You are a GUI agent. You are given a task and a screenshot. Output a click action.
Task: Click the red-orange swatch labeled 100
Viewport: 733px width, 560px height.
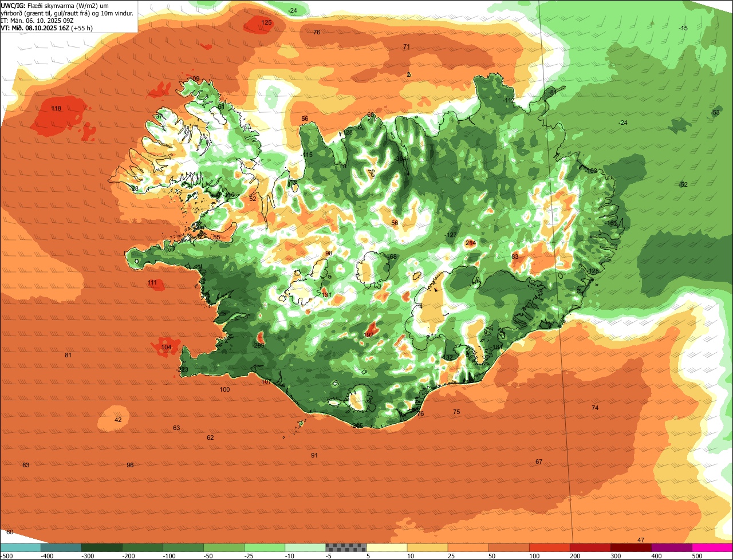549,547
